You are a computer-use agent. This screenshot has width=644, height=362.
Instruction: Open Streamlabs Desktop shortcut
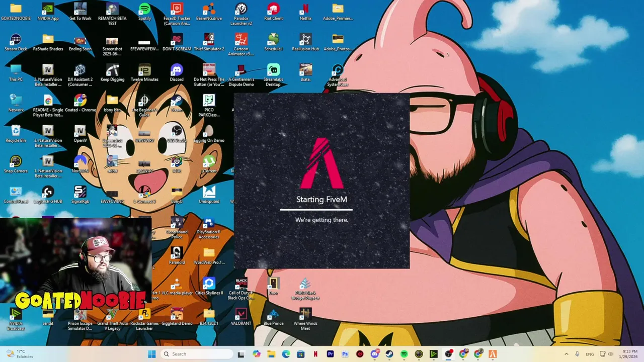[273, 75]
